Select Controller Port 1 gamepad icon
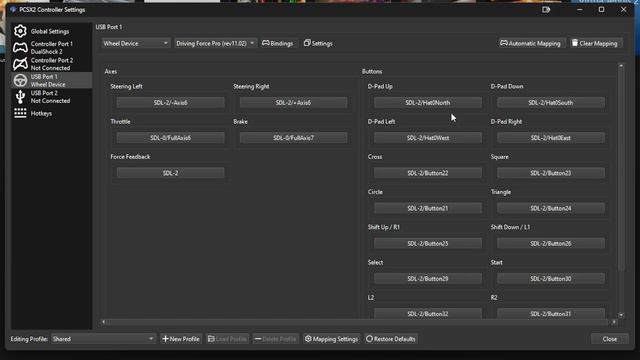The image size is (640, 360). 20,48
